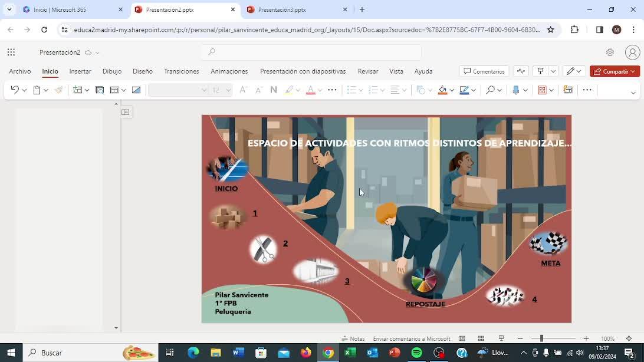This screenshot has height=362, width=644.
Task: Toggle numbered list
Action: (x=373, y=90)
